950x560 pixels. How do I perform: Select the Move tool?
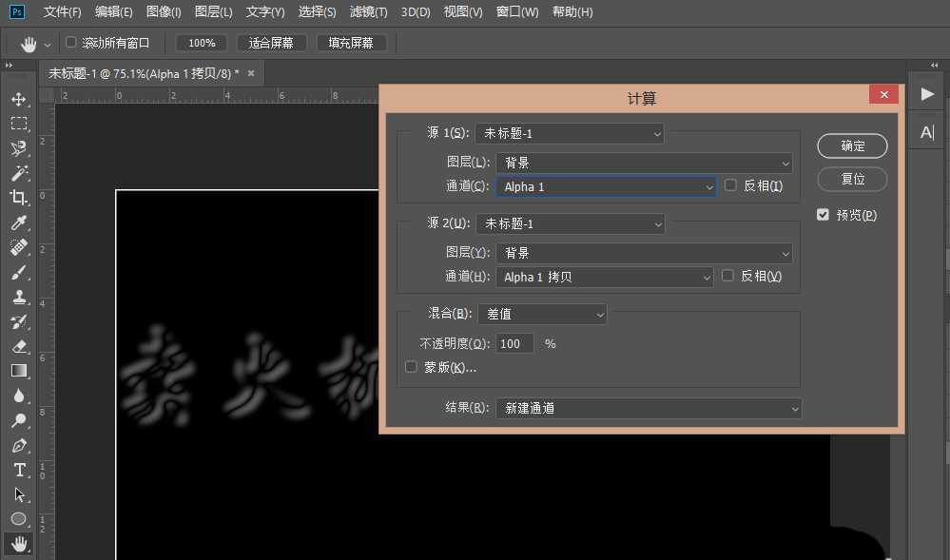point(19,98)
